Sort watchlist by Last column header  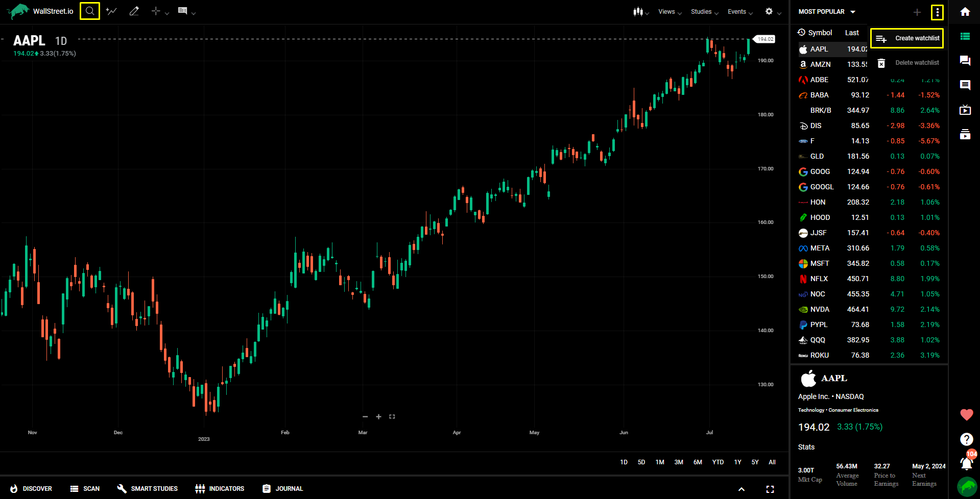point(852,33)
